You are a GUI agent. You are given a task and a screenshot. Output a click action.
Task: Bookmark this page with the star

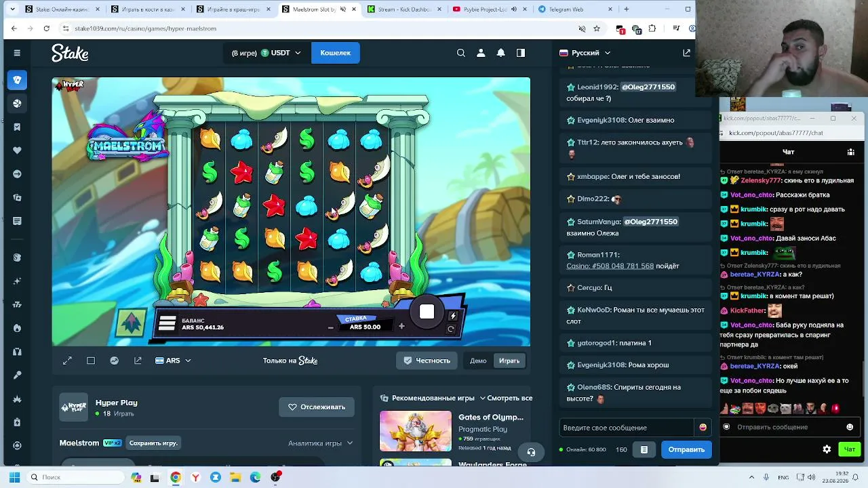tap(597, 28)
